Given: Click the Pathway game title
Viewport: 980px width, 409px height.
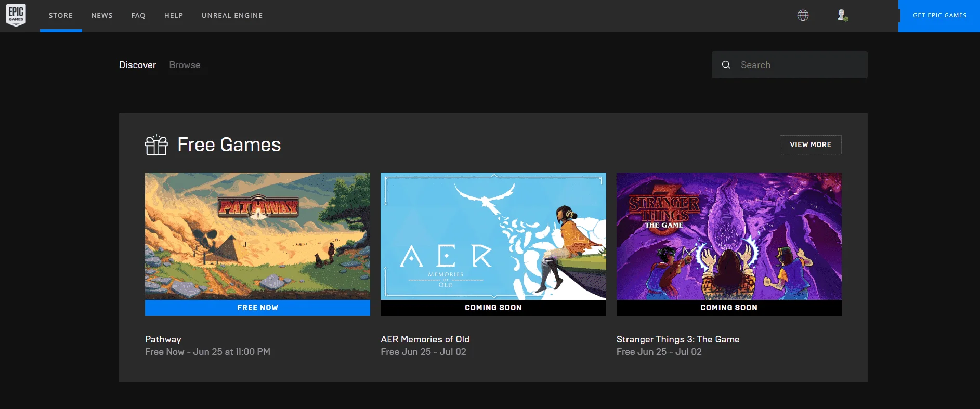Looking at the screenshot, I should tap(163, 339).
